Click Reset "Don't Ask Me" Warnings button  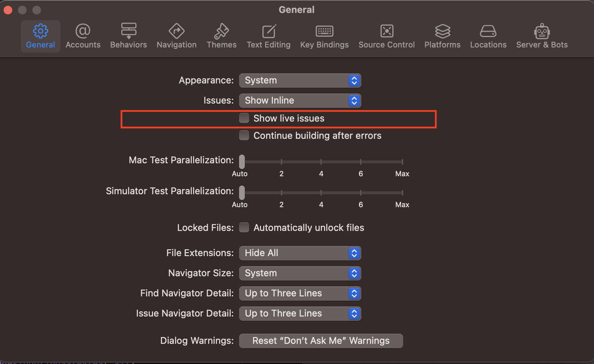(321, 341)
